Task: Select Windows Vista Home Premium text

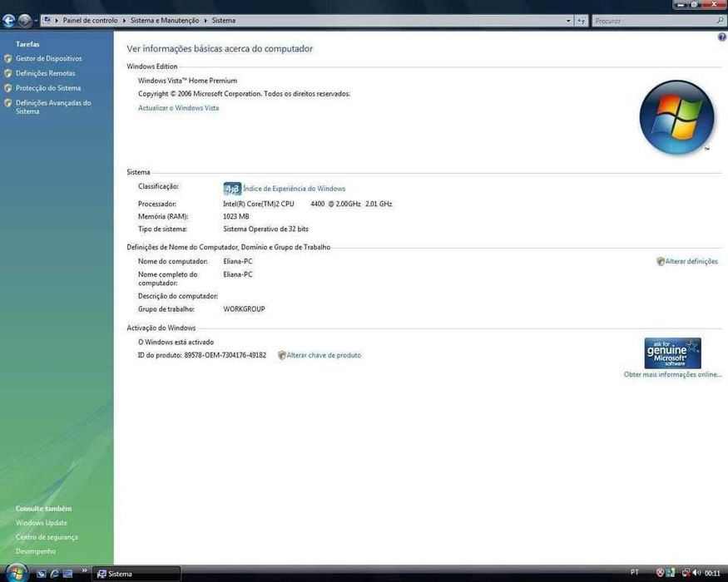Action: [187, 81]
